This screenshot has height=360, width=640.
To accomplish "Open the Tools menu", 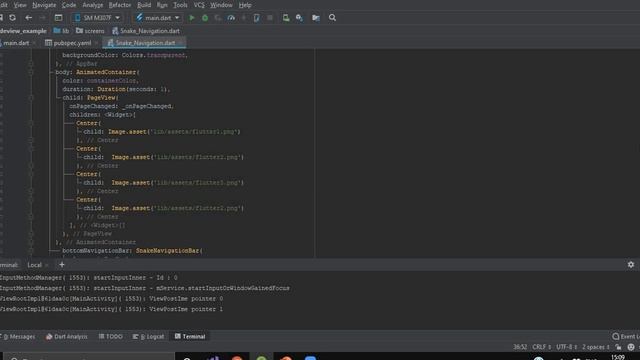I will [180, 5].
